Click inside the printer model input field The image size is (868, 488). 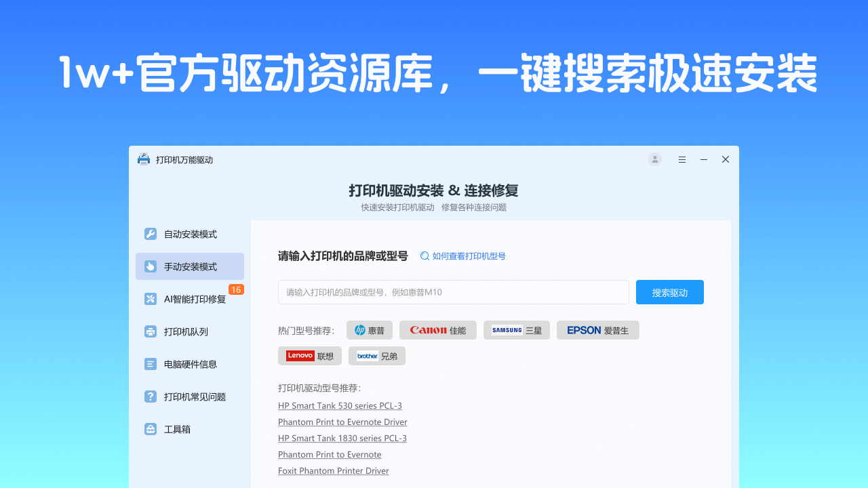pos(452,291)
